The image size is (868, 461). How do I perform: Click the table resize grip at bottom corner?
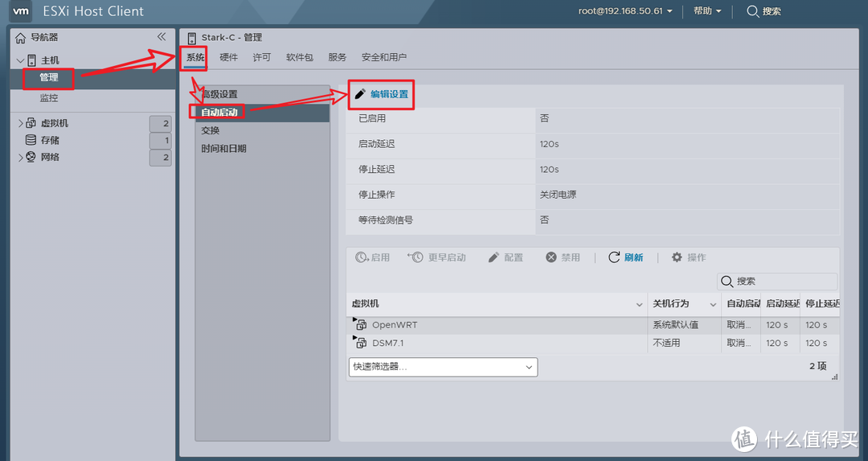click(x=835, y=377)
